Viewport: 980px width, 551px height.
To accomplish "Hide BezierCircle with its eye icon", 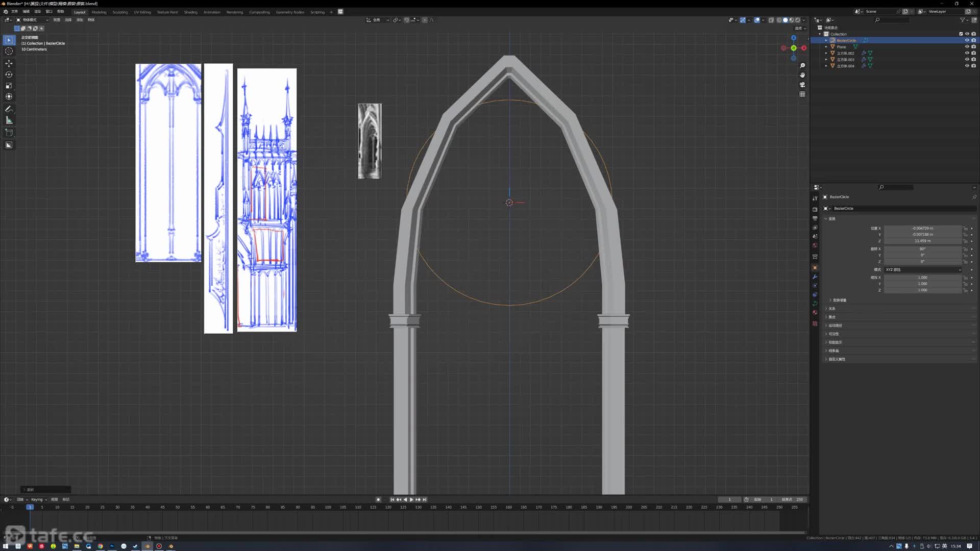I will click(x=967, y=40).
